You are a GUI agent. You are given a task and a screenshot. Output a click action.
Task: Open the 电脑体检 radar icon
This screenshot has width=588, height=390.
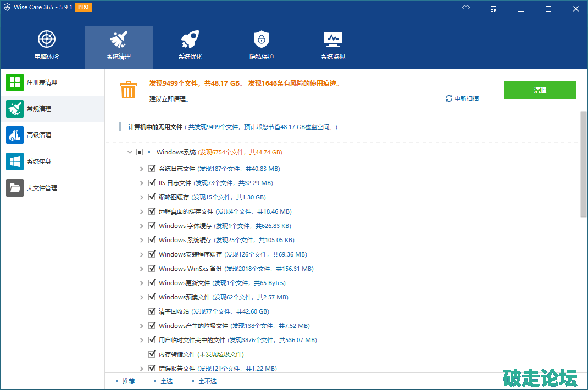[47, 40]
